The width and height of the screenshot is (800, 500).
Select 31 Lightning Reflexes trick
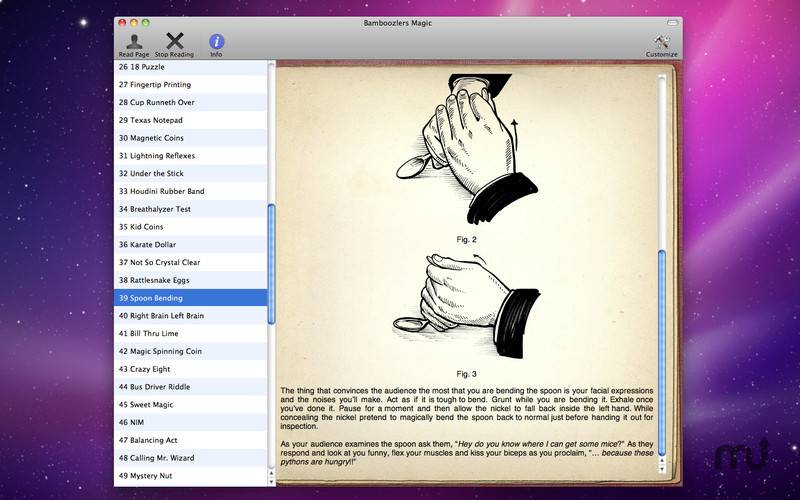click(190, 156)
